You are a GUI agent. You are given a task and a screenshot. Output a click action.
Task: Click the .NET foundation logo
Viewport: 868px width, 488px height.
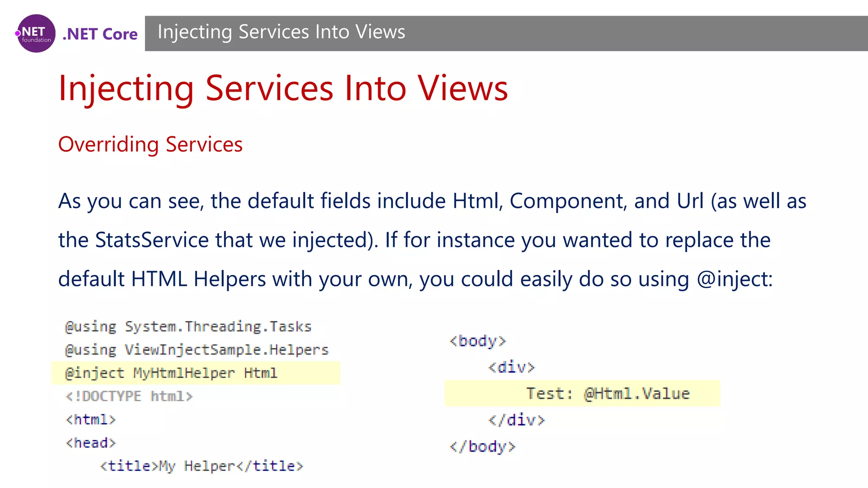coord(36,33)
